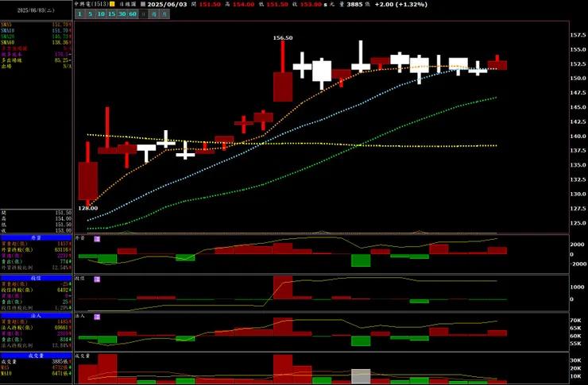Screen dimensions: 588x385
Task: Click the 157.5 price axis label
Action: coord(578,35)
